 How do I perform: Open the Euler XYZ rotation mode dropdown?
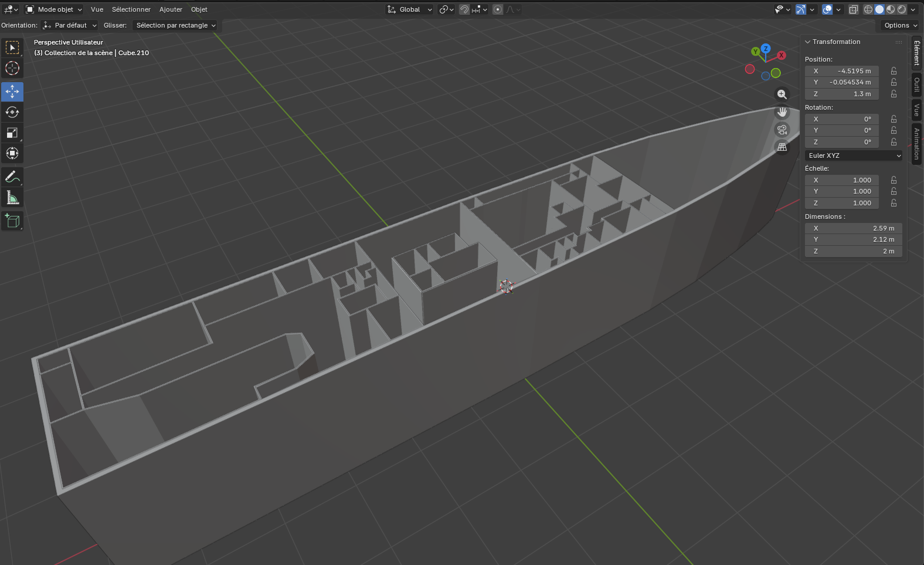pos(854,155)
